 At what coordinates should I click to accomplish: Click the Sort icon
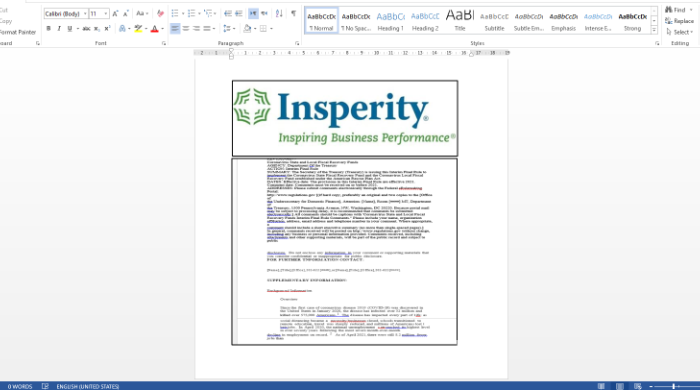point(279,14)
